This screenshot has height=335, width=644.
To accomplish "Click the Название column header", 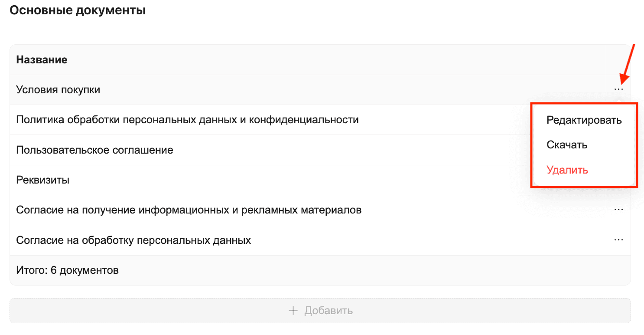I will pyautogui.click(x=42, y=60).
